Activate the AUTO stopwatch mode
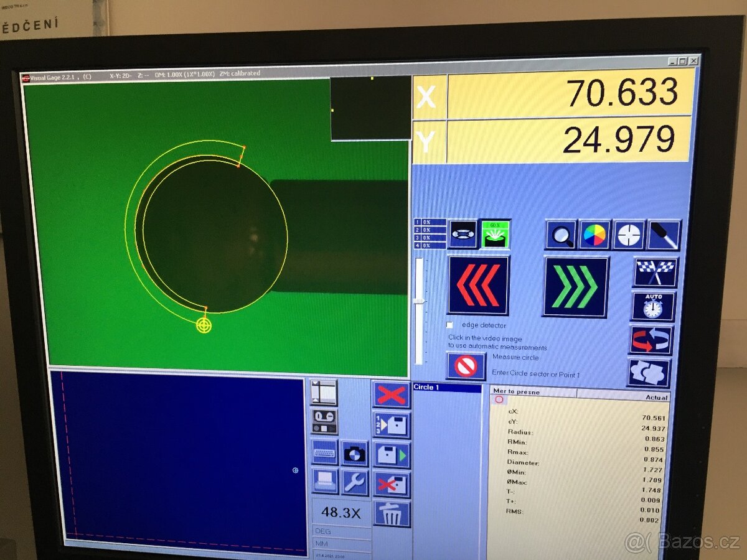Viewport: 747px width, 560px height. (x=653, y=306)
